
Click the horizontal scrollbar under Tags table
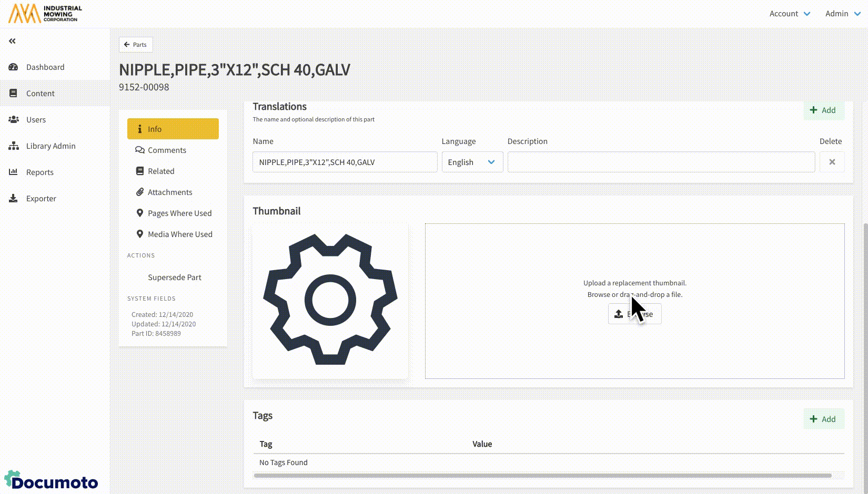[x=542, y=476]
